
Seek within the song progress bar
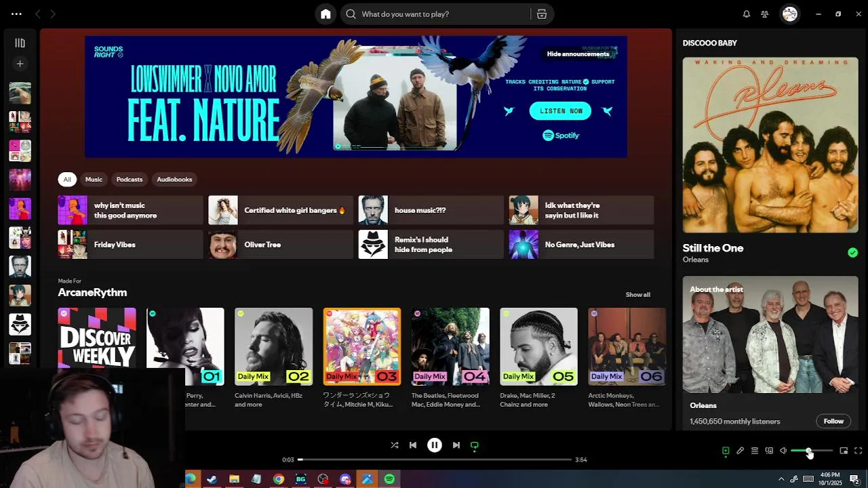tap(435, 460)
